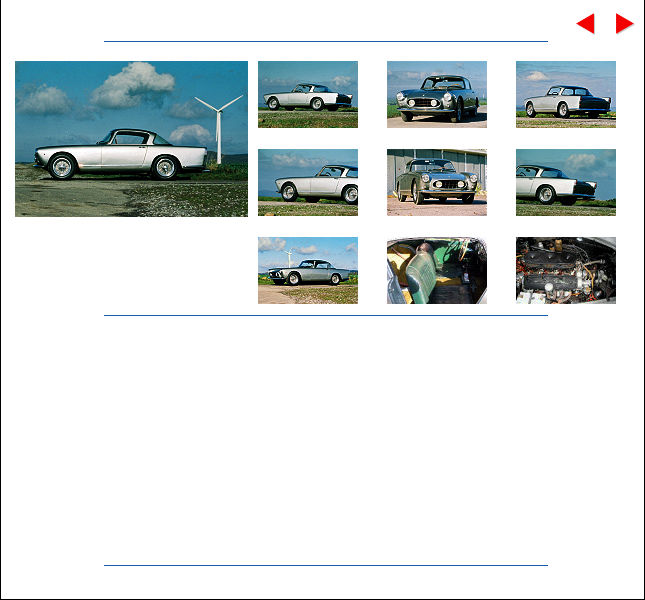Open the thumbnail of the car in front of the building
The height and width of the screenshot is (600, 645).
click(x=437, y=183)
